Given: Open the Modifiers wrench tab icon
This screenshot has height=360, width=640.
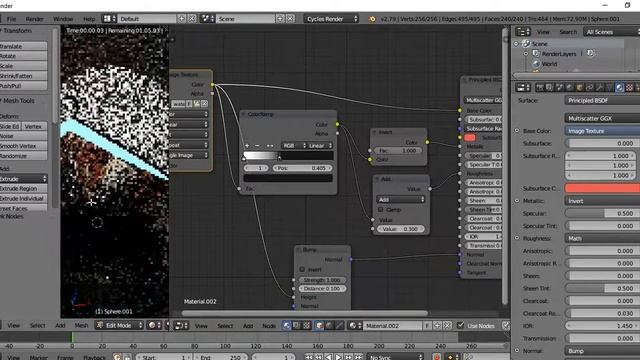Looking at the screenshot, I should tap(600, 87).
